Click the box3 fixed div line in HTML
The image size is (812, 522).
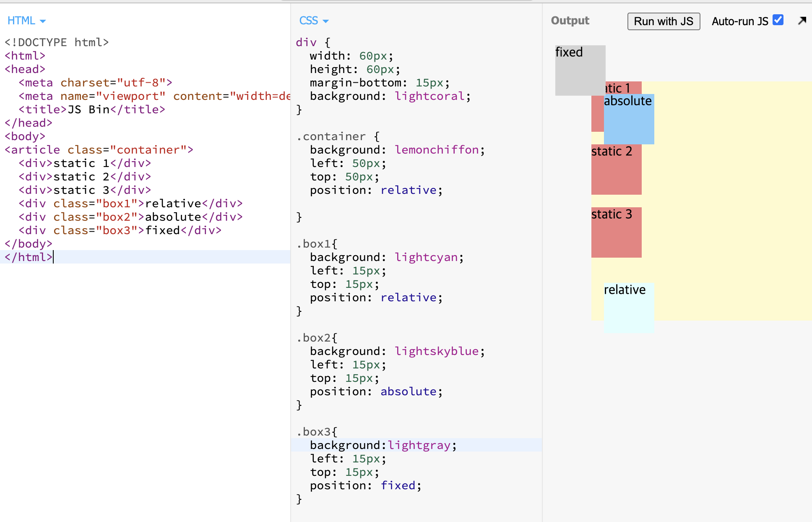pyautogui.click(x=120, y=230)
